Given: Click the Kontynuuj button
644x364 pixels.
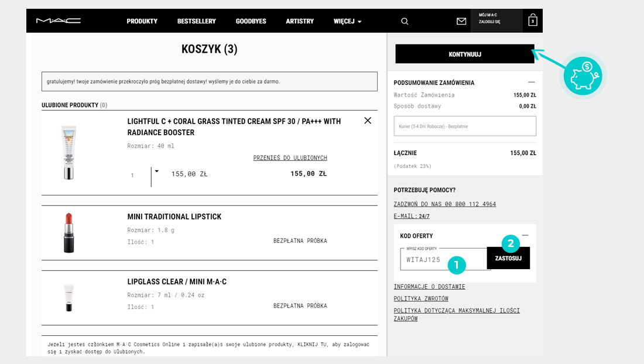Looking at the screenshot, I should [465, 54].
